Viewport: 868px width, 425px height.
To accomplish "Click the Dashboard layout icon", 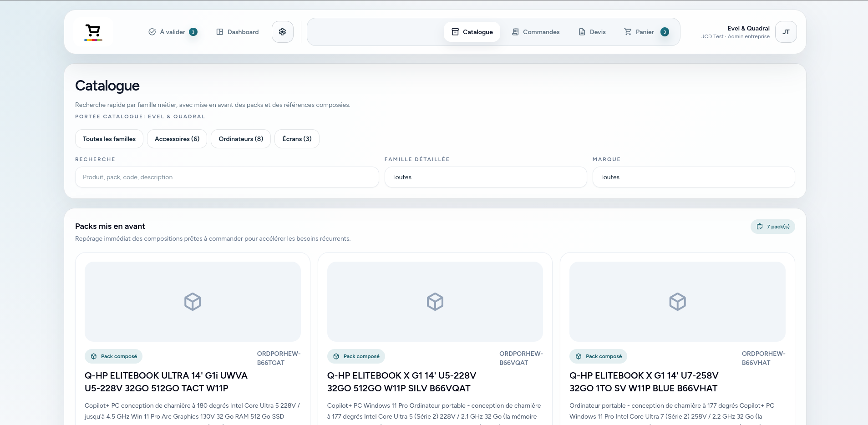I will [x=220, y=32].
